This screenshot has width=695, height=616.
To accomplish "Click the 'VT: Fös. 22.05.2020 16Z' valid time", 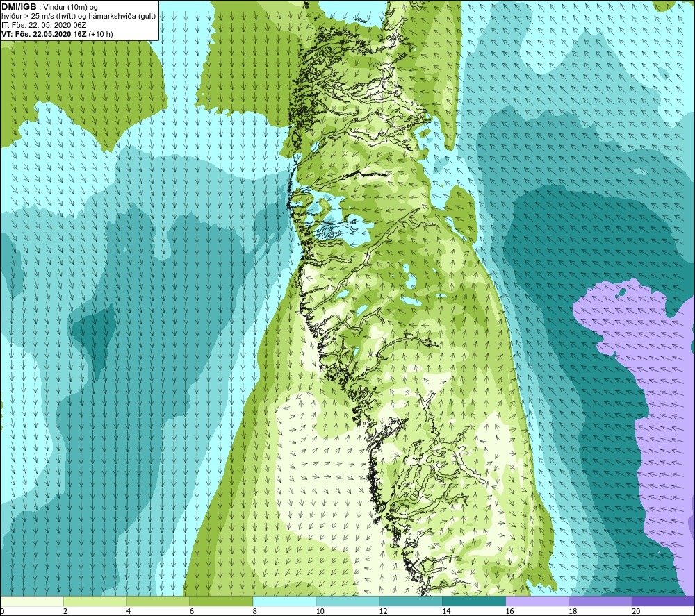I will pyautogui.click(x=44, y=34).
